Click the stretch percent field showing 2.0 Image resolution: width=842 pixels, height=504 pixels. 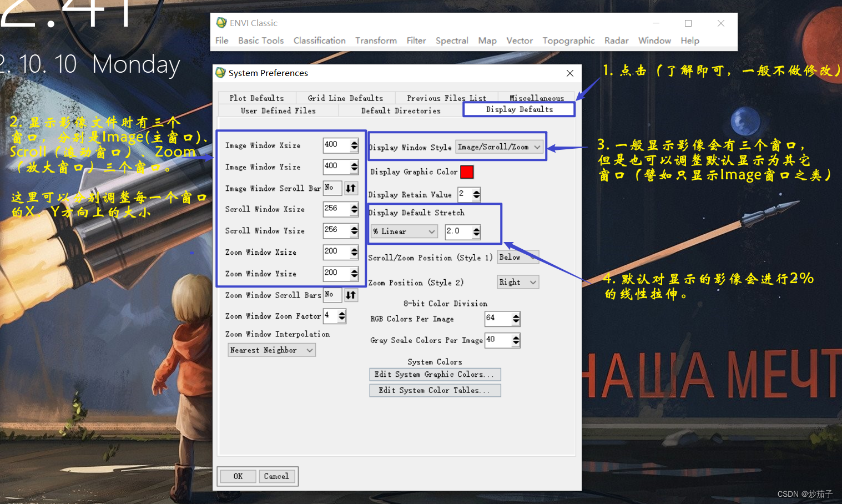tap(458, 231)
